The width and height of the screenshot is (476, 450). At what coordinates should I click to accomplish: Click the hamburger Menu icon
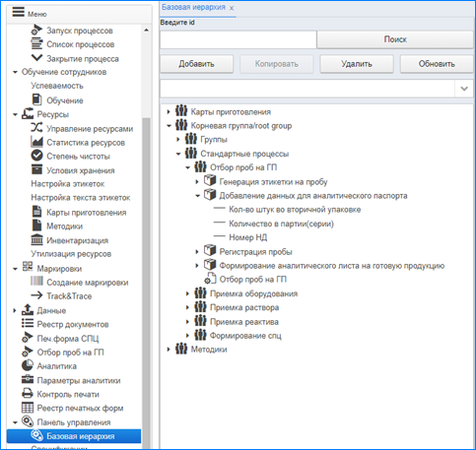click(x=19, y=12)
